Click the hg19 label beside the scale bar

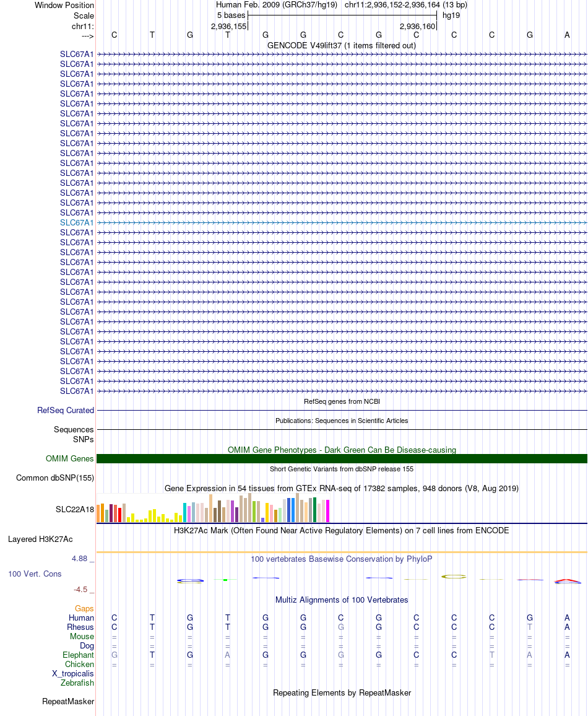point(451,15)
